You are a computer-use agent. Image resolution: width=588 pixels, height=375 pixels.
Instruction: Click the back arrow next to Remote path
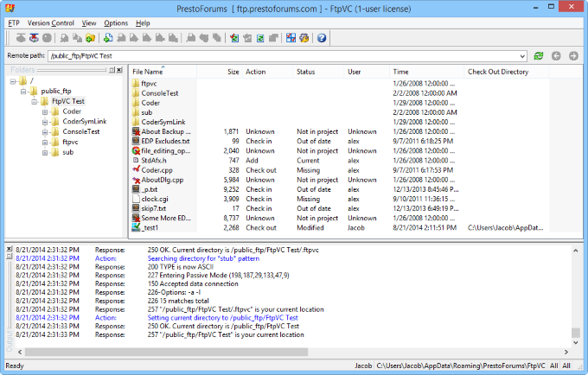(x=556, y=56)
